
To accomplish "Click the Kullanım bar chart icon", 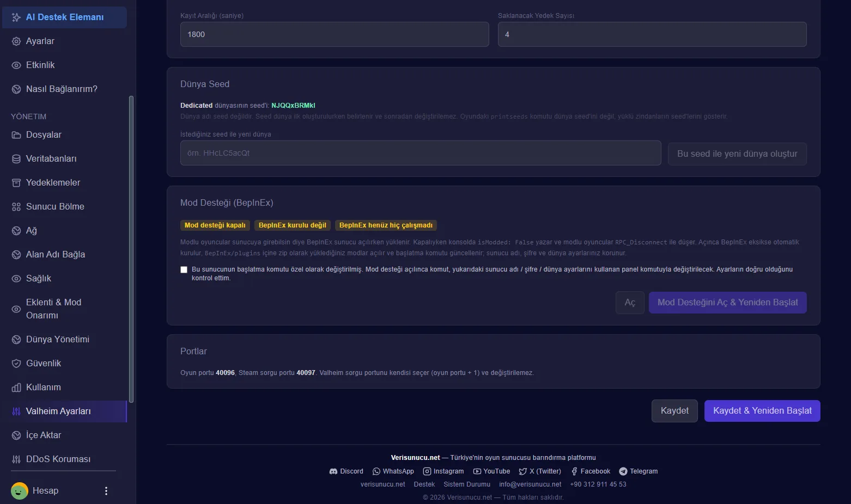I will pos(16,388).
